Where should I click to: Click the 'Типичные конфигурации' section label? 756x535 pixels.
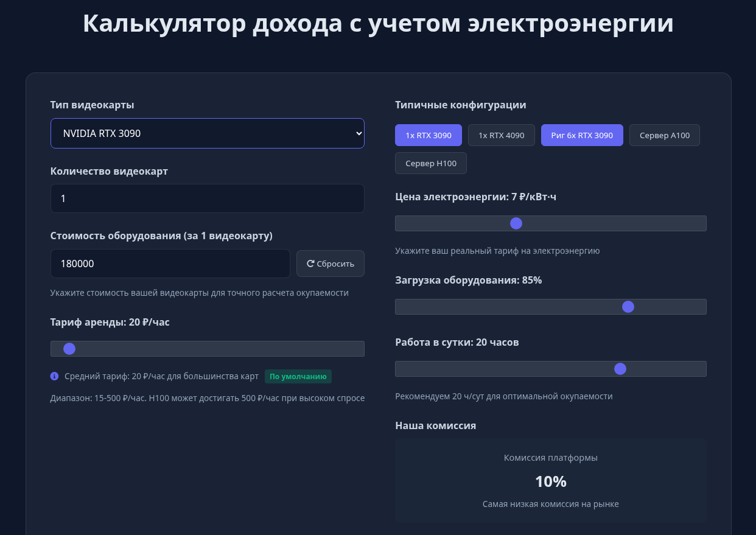[460, 105]
